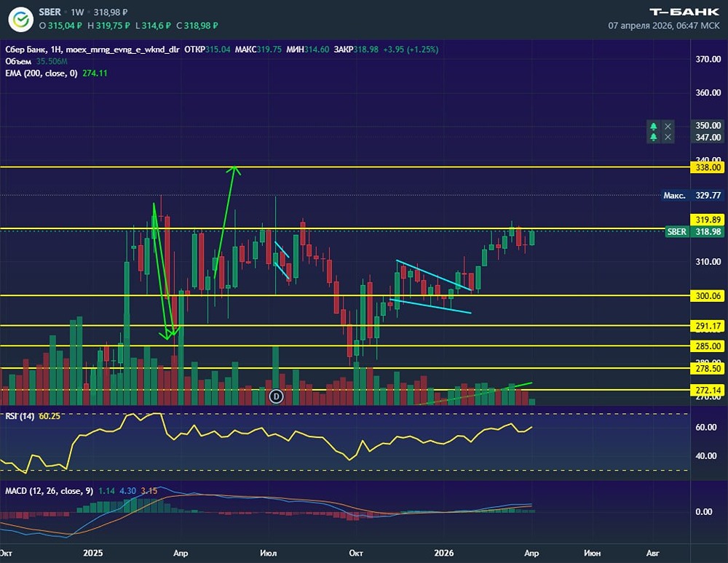
Task: Click the 285.00 yellow price level label
Action: point(708,346)
